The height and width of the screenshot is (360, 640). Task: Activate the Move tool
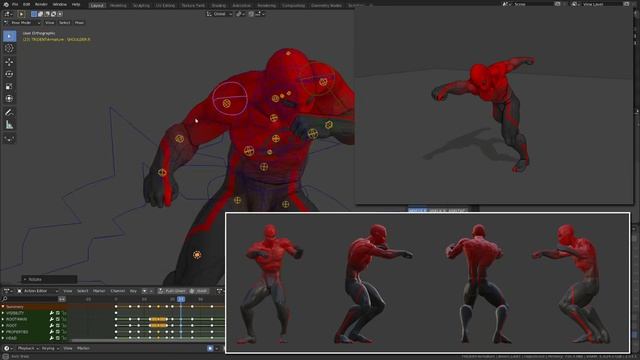click(9, 62)
